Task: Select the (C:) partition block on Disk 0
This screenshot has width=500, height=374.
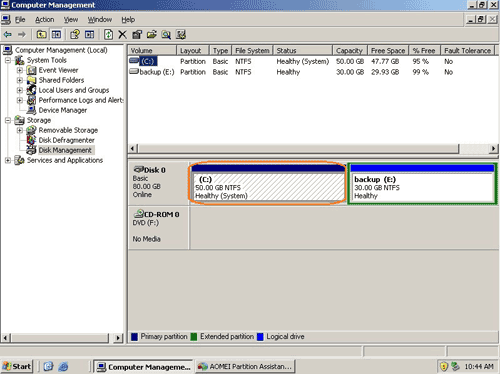Action: pyautogui.click(x=268, y=184)
